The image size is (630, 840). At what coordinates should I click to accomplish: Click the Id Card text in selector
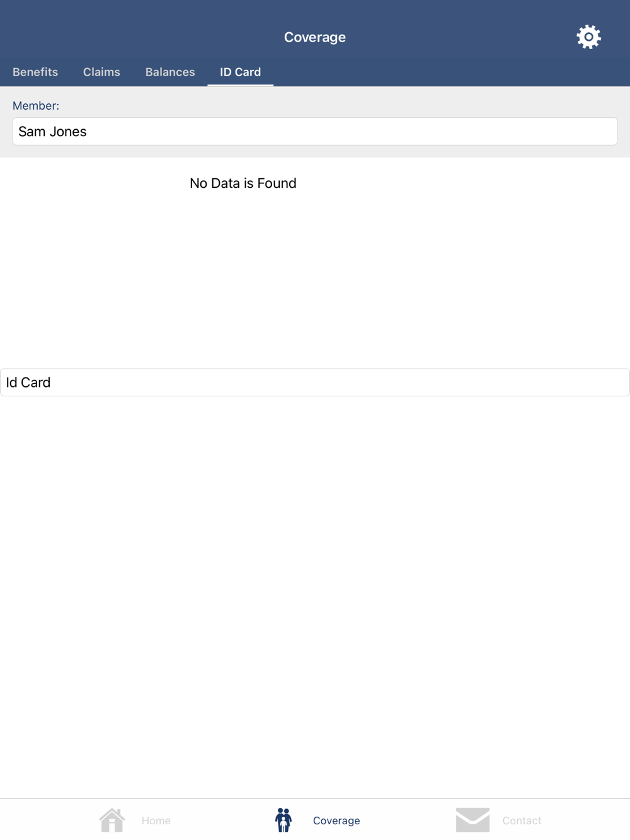point(28,383)
